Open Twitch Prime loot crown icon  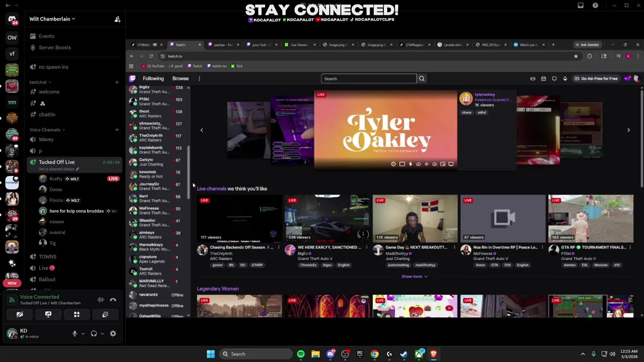pos(533,78)
